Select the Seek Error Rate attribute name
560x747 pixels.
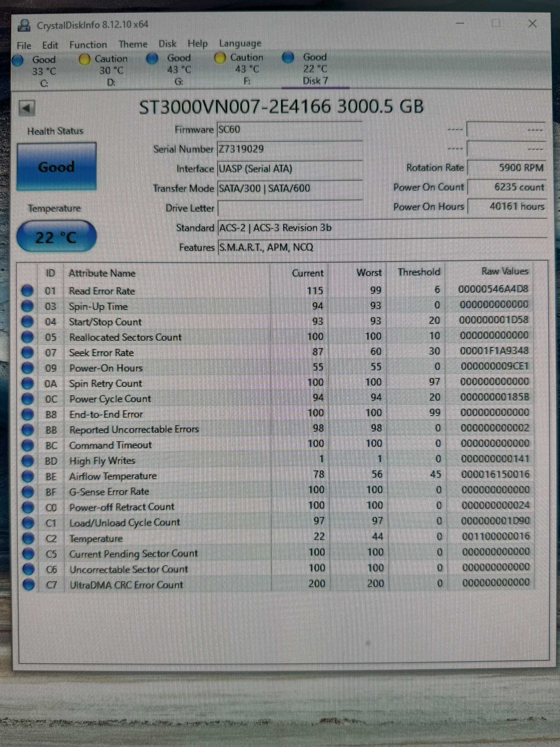102,353
